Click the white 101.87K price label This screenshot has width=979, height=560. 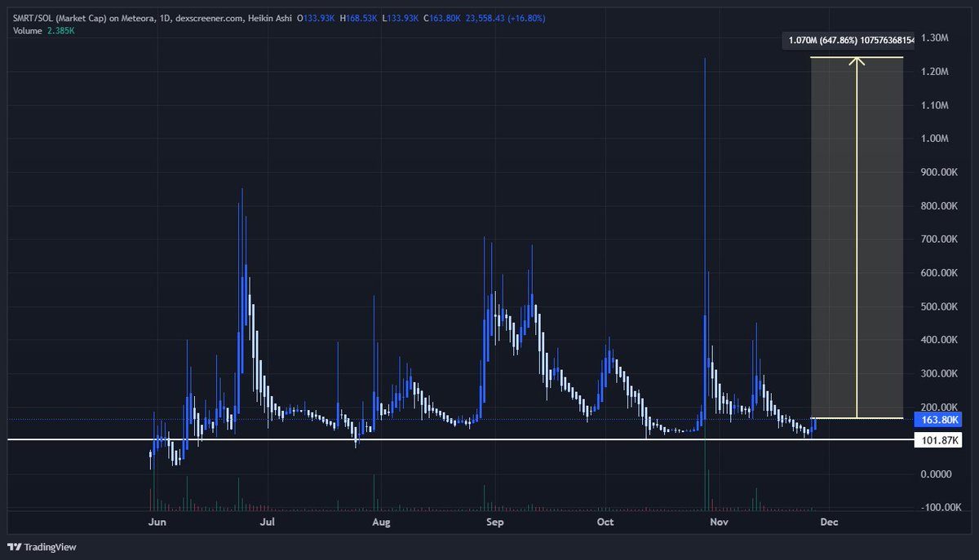tap(937, 438)
